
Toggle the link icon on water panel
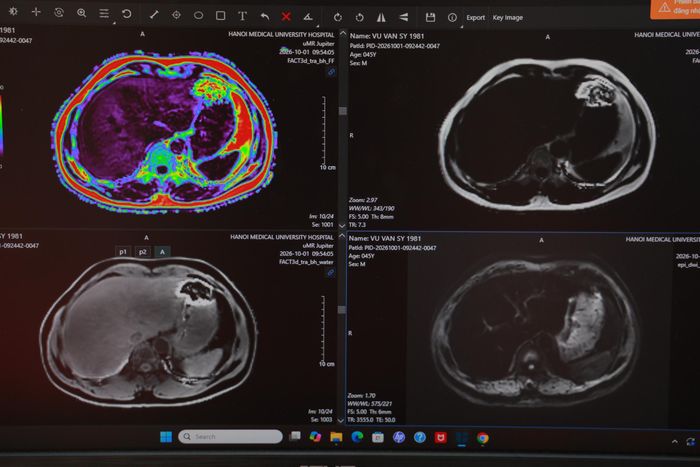(330, 272)
